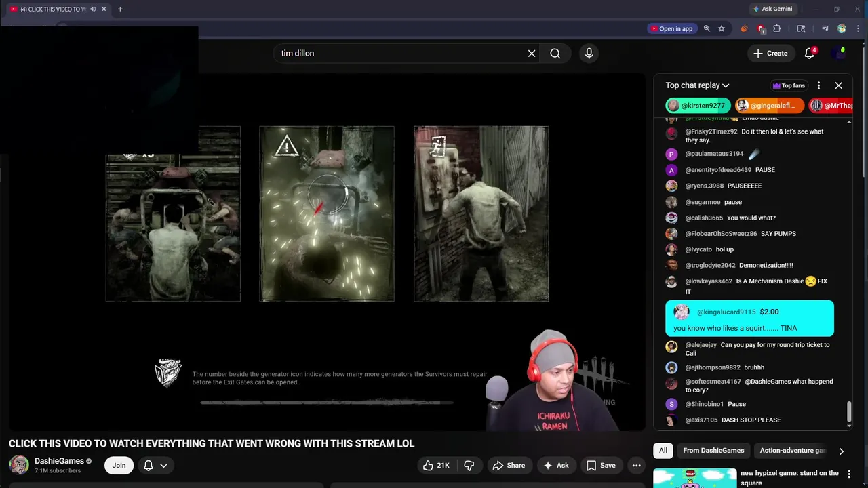Show more filter chips with arrow
The height and width of the screenshot is (488, 868).
[841, 451]
